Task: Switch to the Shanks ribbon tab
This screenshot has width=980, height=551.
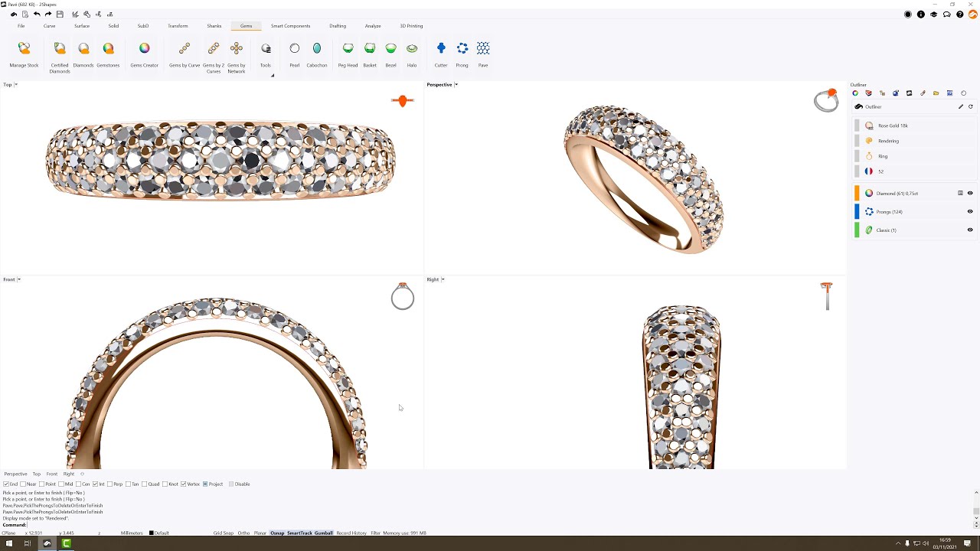Action: (214, 26)
